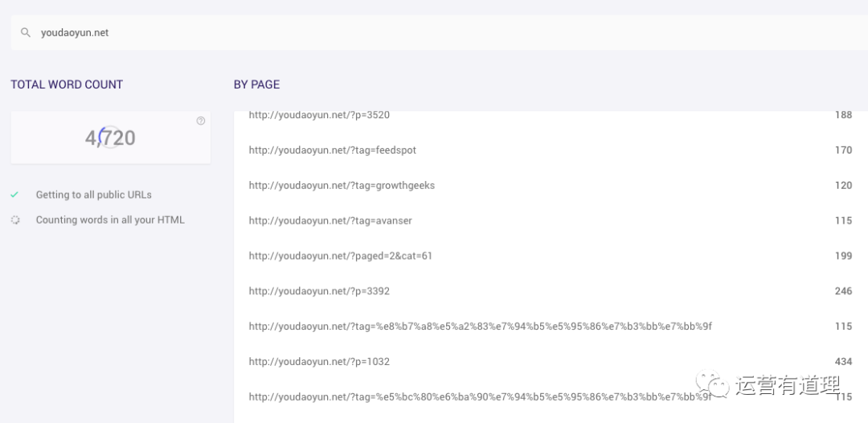Click the Counting words in all your HTML text
Viewport: 868px width, 423px height.
(110, 220)
